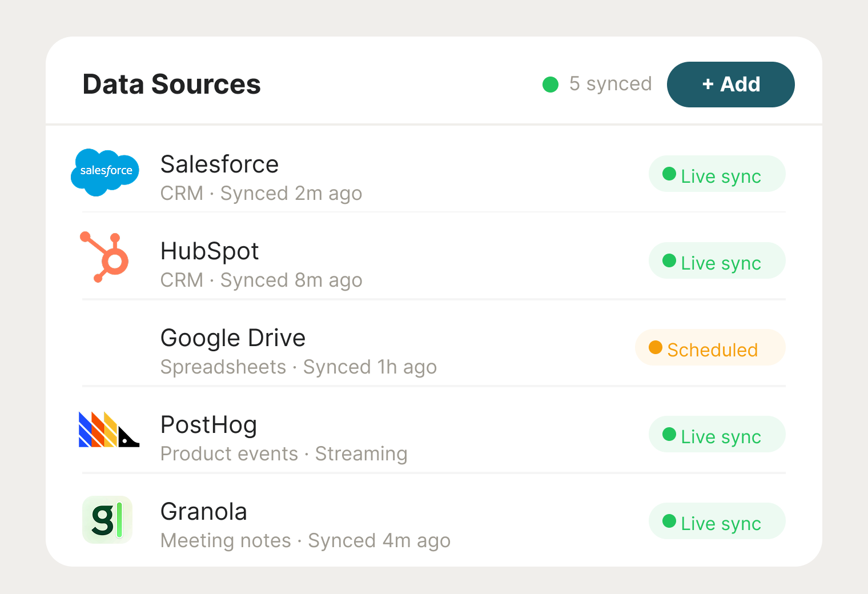
Task: Toggle PostHog's Live sync status
Action: tap(717, 435)
